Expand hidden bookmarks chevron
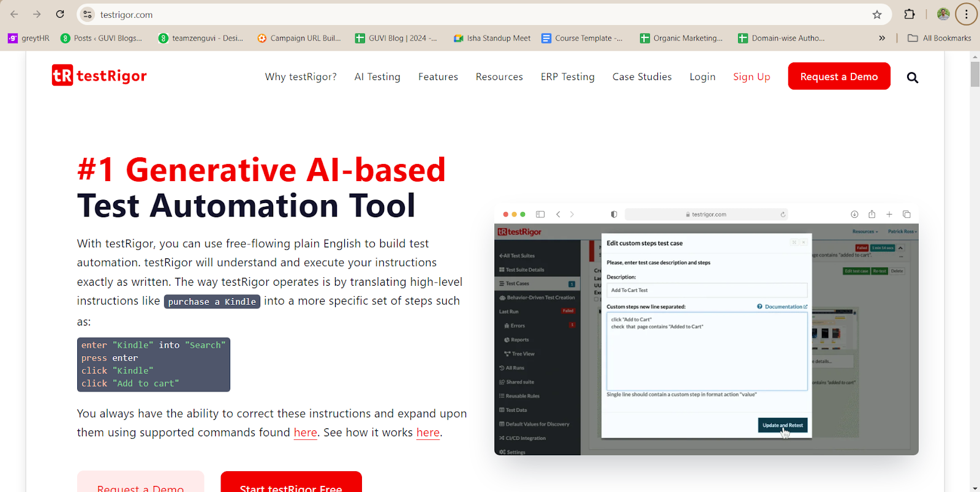Screen dimensions: 980x492 882,38
